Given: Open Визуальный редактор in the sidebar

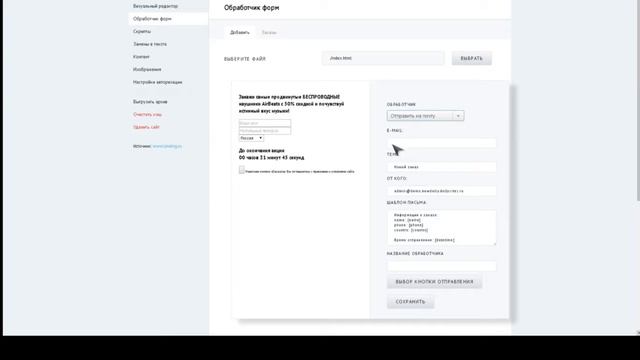Looking at the screenshot, I should pos(155,6).
